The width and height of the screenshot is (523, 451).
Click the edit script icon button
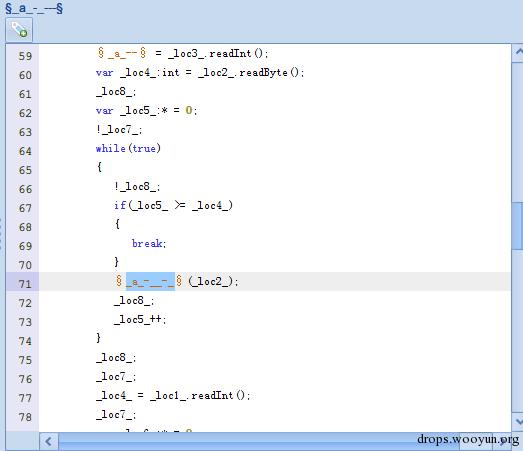pos(19,30)
